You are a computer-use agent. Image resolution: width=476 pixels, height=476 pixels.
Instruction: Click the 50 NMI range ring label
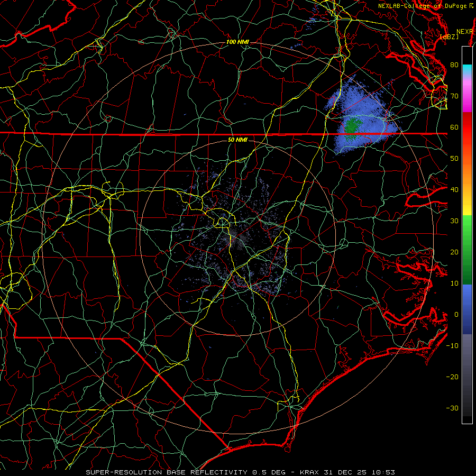click(x=237, y=140)
